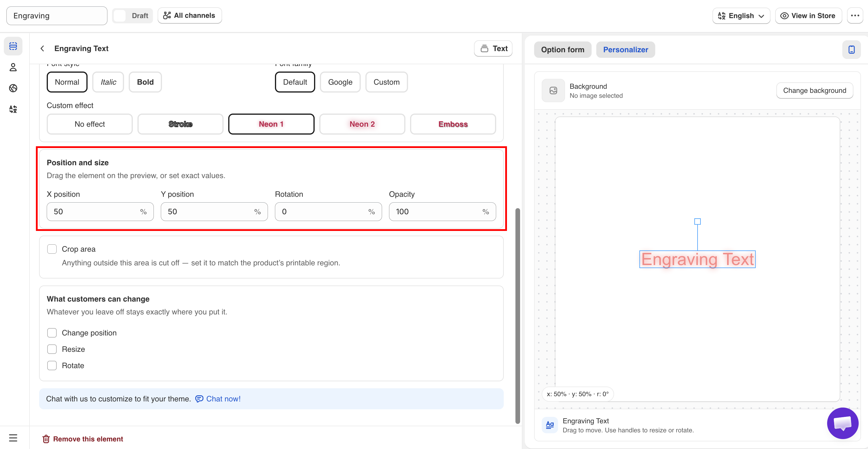This screenshot has width=868, height=449.
Task: Open the Text element type selector
Action: (x=493, y=48)
